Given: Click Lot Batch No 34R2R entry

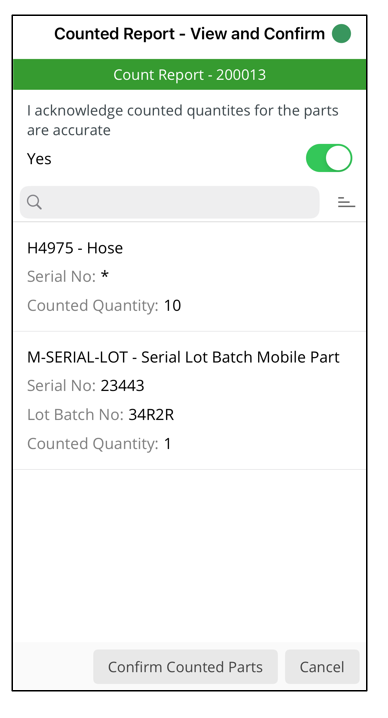Looking at the screenshot, I should 100,414.
